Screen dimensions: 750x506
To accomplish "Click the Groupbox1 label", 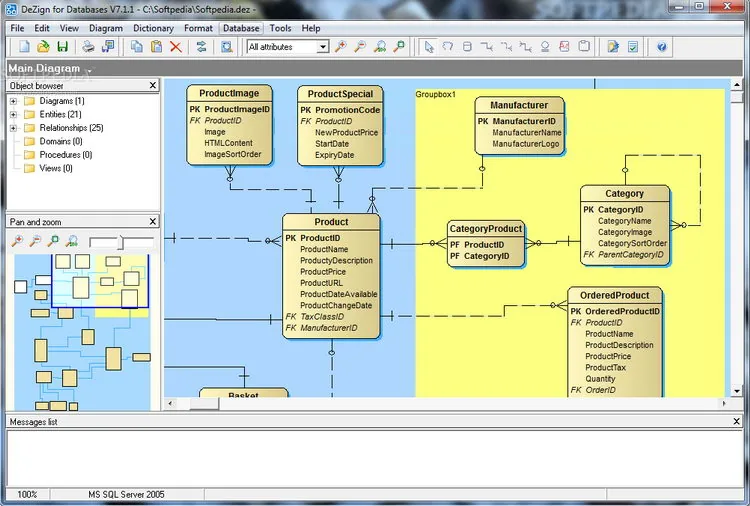I will pos(435,95).
